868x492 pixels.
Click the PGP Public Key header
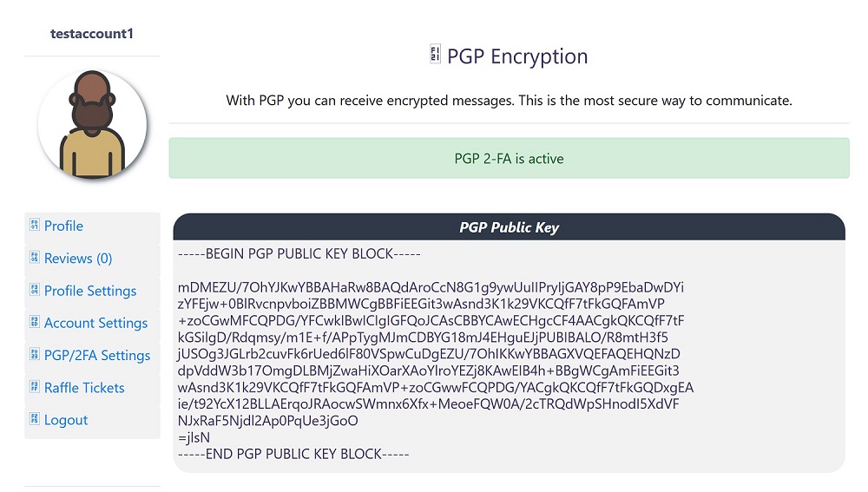pos(509,227)
